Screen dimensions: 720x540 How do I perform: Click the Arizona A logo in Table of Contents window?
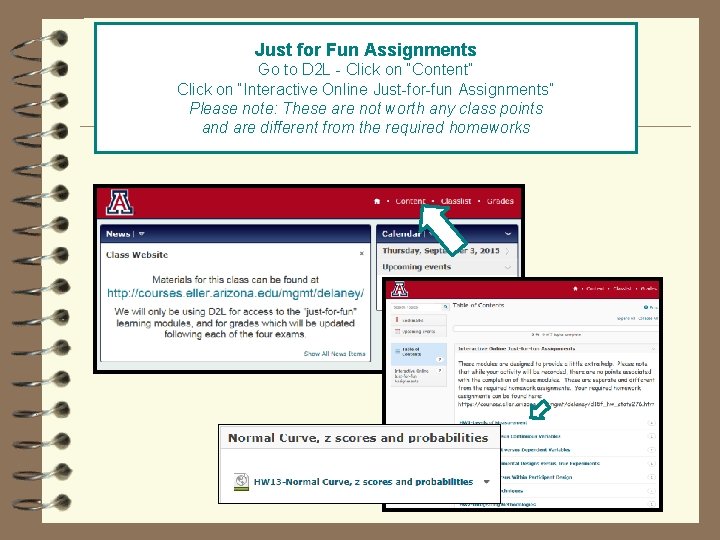click(x=399, y=290)
